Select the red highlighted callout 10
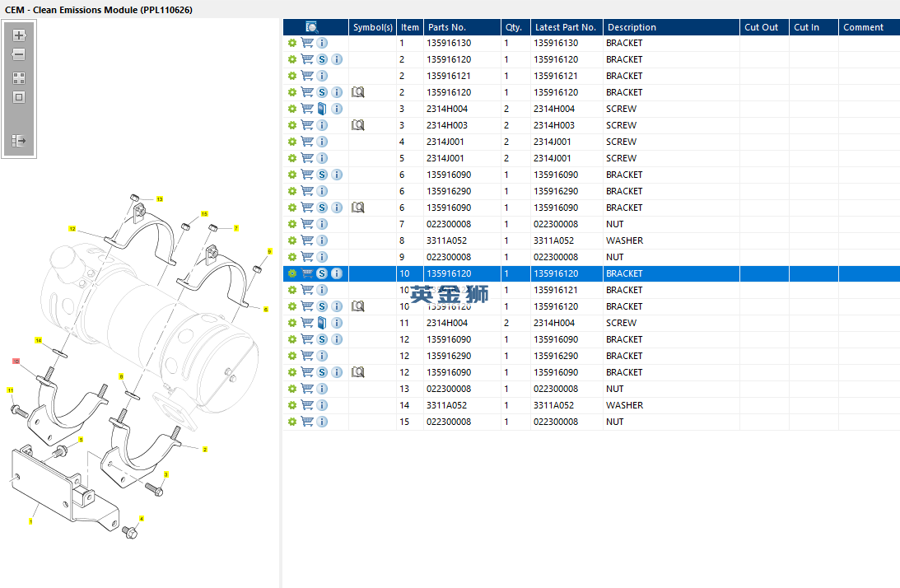Viewport: 900px width, 588px height. [x=16, y=362]
